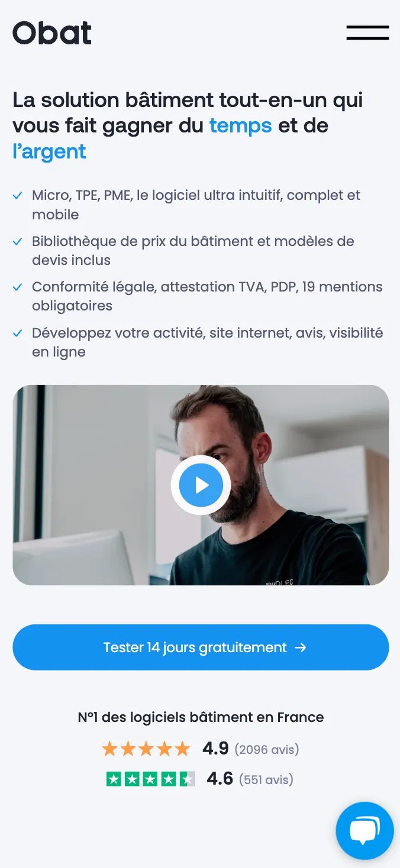Click checkmark beside Micro, TPE, PME line
This screenshot has height=868, width=400.
click(18, 195)
